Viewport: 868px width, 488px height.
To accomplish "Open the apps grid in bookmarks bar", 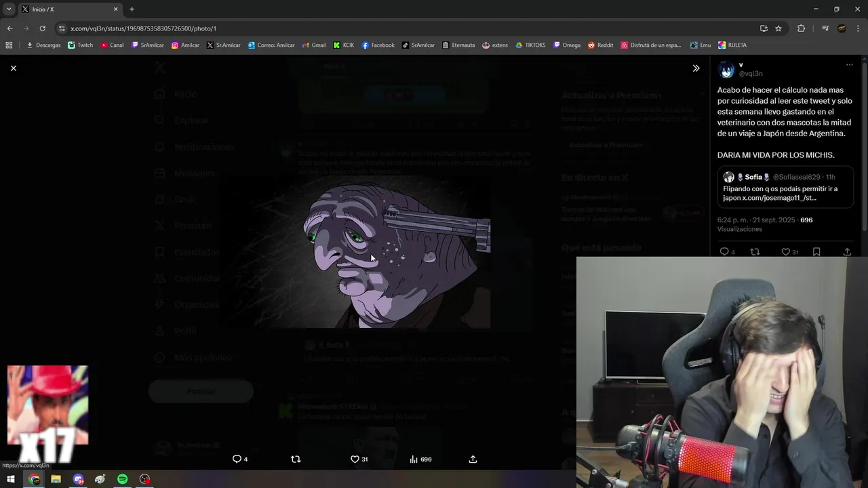I will pyautogui.click(x=9, y=45).
